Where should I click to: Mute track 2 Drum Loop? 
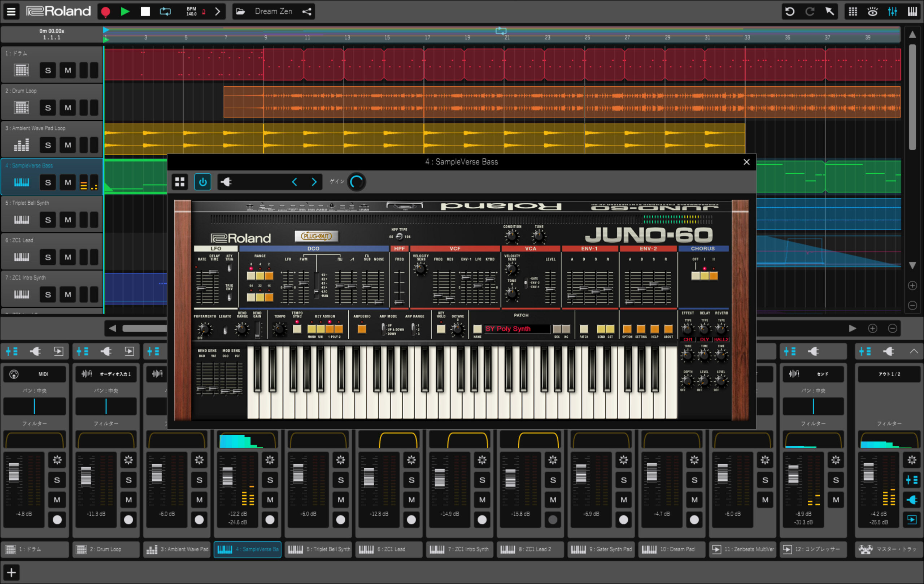click(x=68, y=108)
